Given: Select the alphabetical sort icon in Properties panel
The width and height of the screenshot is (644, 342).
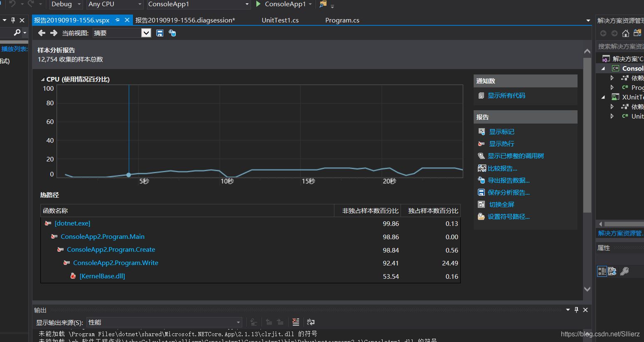Looking at the screenshot, I should click(612, 272).
